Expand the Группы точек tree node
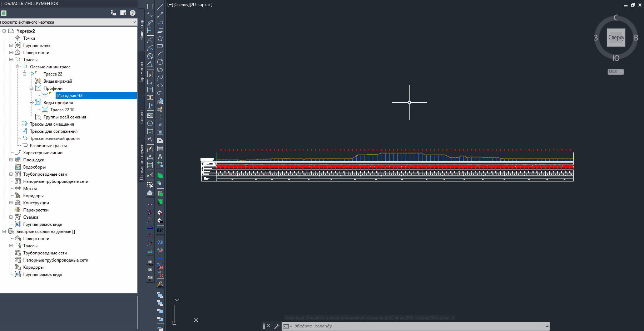This screenshot has width=644, height=331. click(x=11, y=45)
